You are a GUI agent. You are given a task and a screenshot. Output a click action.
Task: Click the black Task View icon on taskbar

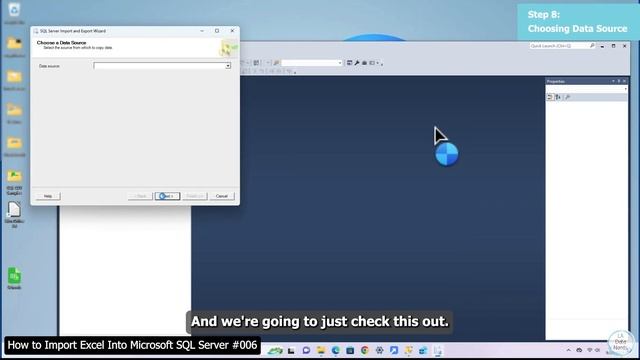pos(291,350)
